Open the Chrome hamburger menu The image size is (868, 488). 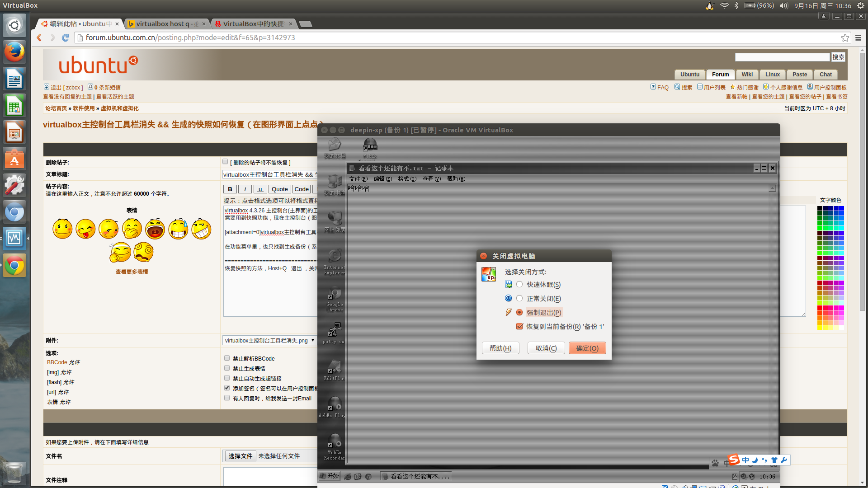click(x=858, y=38)
